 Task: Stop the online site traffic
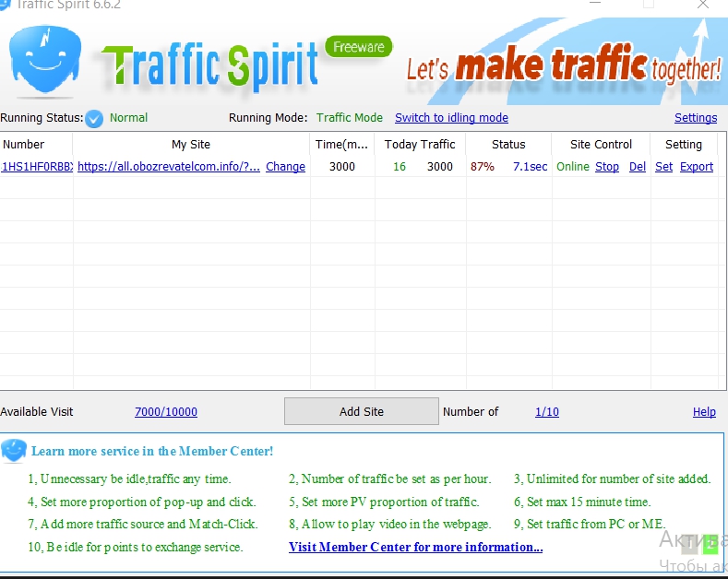point(606,167)
